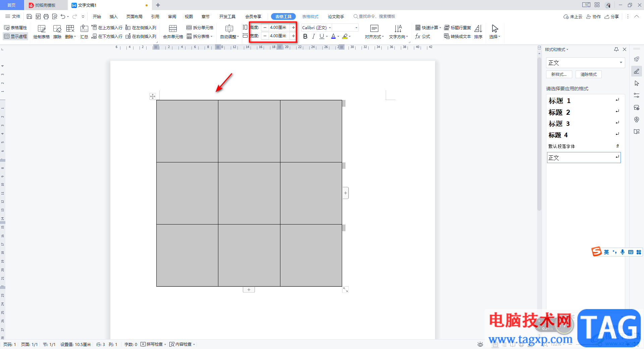Apply the 标题 3 heading style

pos(584,123)
